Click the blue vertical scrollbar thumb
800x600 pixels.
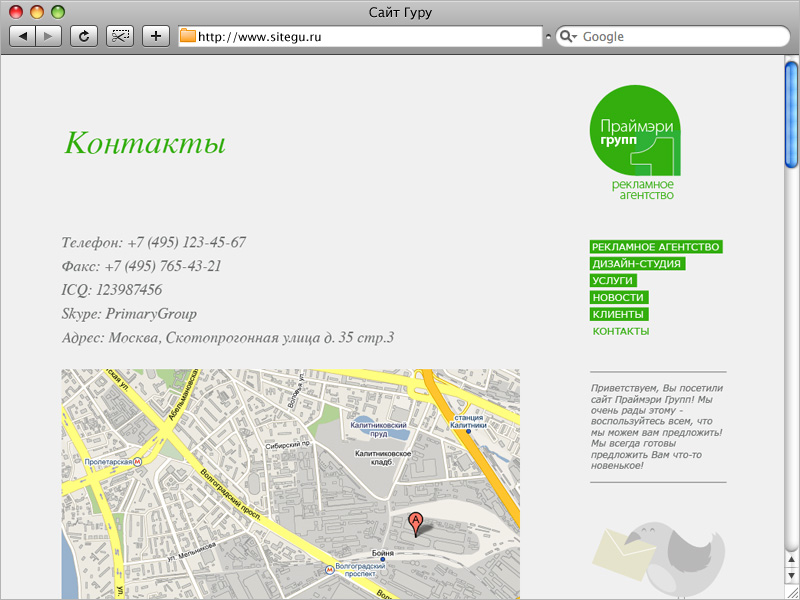point(791,115)
